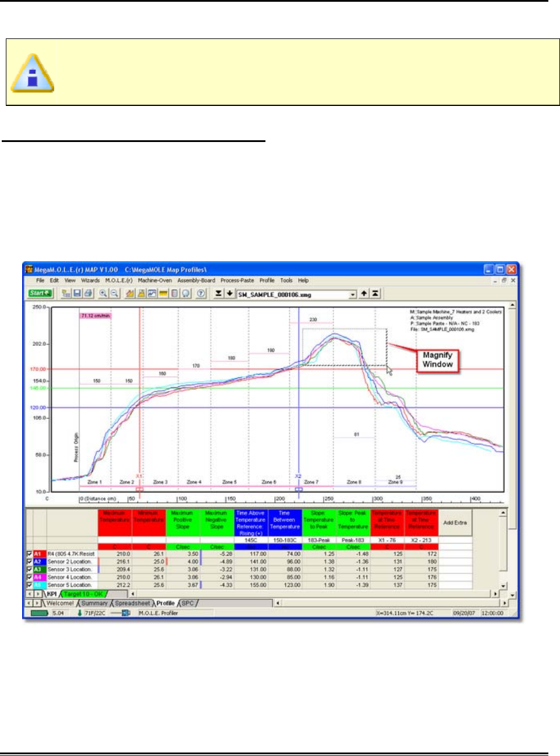560x756 pixels.
Task: Switch to the Summary tab
Action: tap(94, 604)
